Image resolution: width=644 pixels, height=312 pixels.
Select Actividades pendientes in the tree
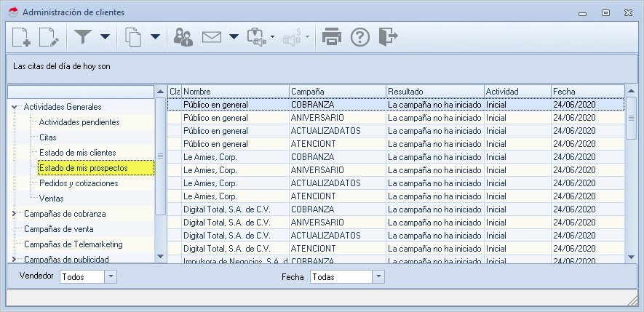(79, 122)
